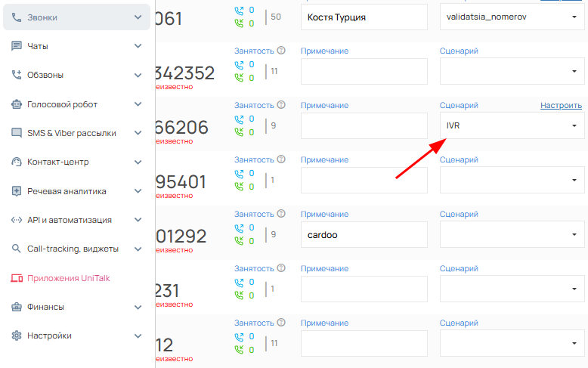Open the SMS & Viber рассылки menu
The width and height of the screenshot is (588, 368).
coord(72,133)
